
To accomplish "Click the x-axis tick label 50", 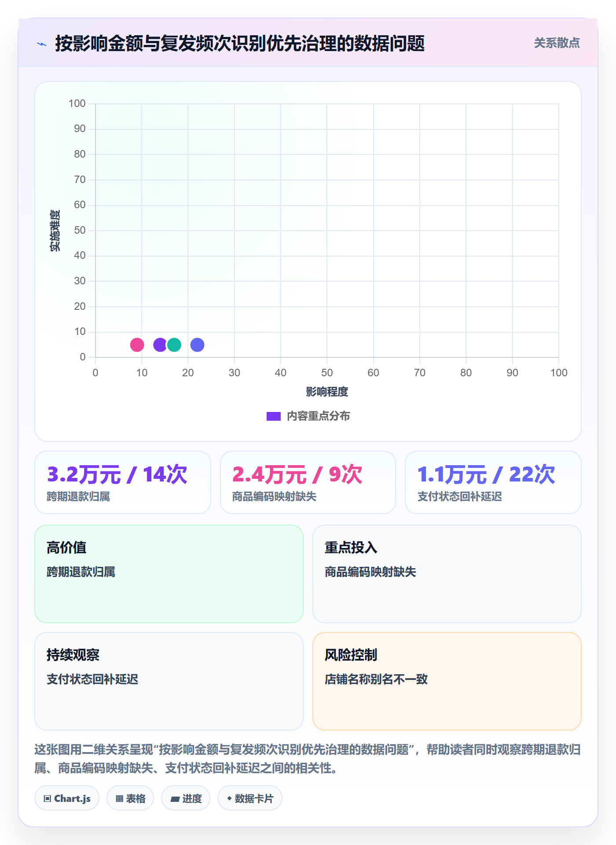I will (327, 373).
